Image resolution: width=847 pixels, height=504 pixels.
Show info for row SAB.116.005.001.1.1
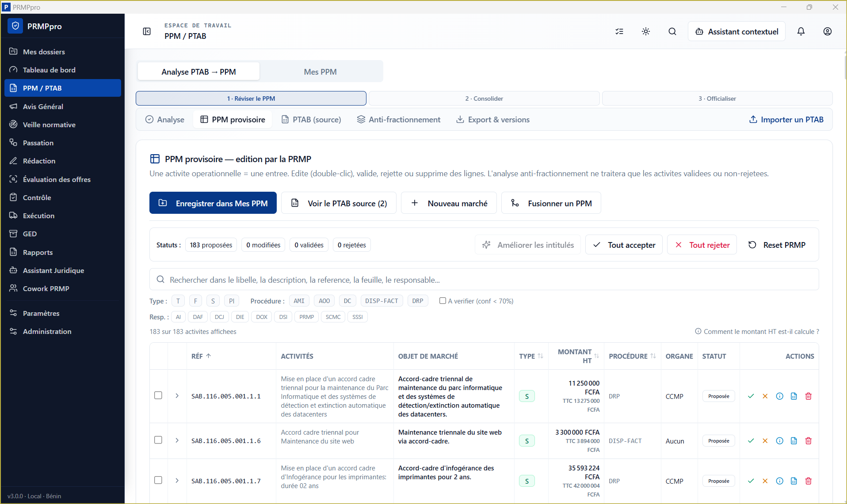tap(780, 396)
